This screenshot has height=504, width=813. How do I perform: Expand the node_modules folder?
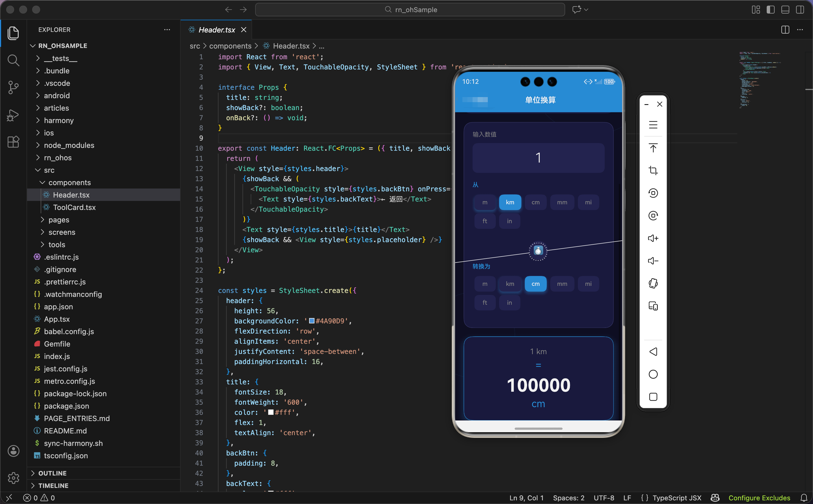click(69, 145)
